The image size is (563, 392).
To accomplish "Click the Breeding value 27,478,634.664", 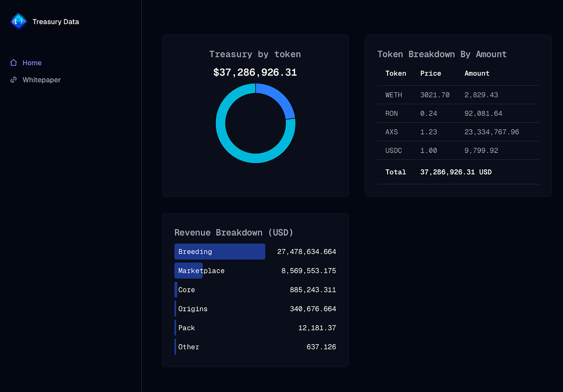I will tap(307, 252).
